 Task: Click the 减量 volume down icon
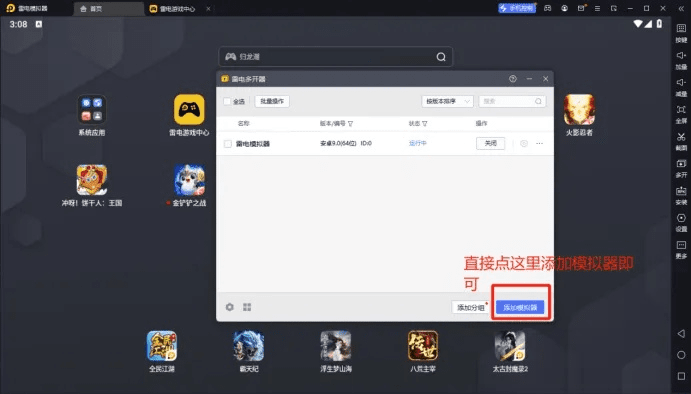coord(681,82)
